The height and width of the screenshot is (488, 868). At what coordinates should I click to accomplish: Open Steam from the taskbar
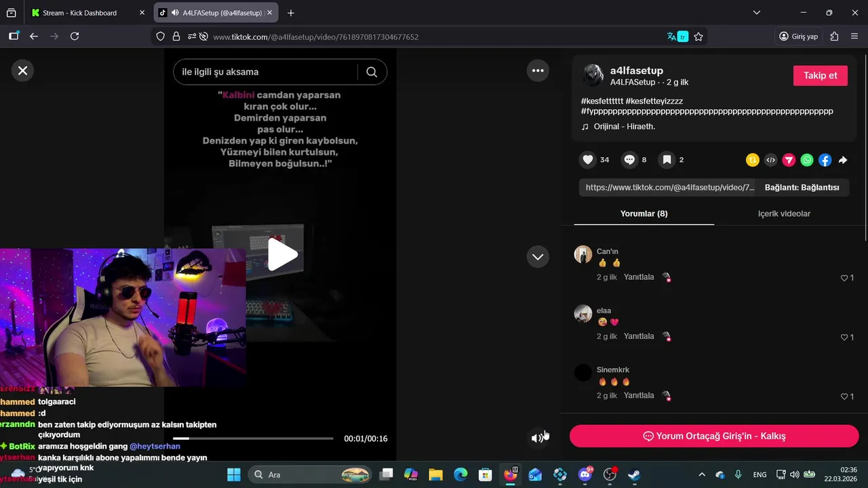coord(634,474)
